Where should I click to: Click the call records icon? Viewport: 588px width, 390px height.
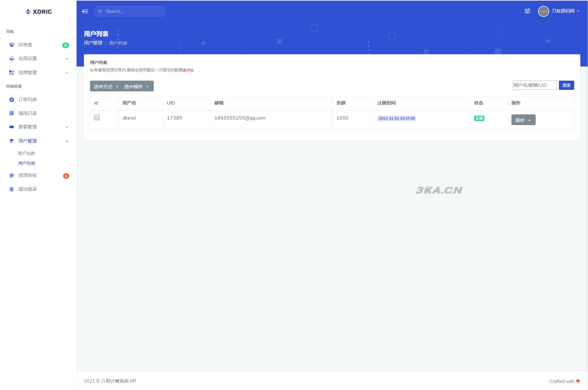[12, 113]
